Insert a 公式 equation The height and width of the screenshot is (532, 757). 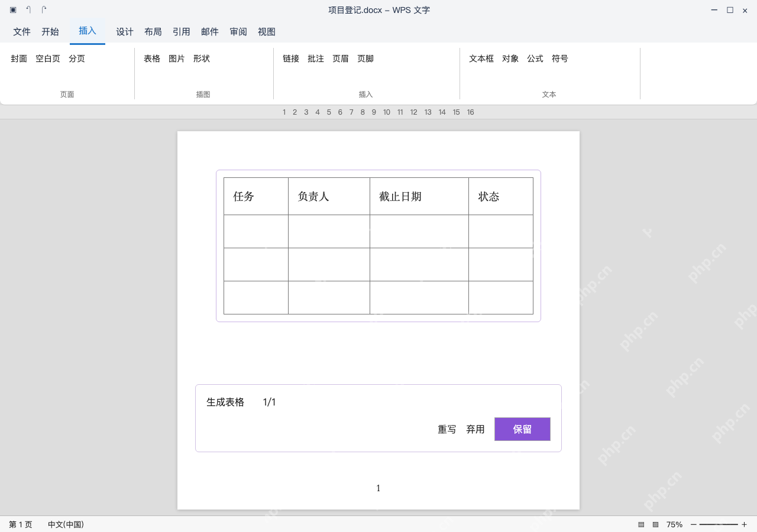point(535,59)
